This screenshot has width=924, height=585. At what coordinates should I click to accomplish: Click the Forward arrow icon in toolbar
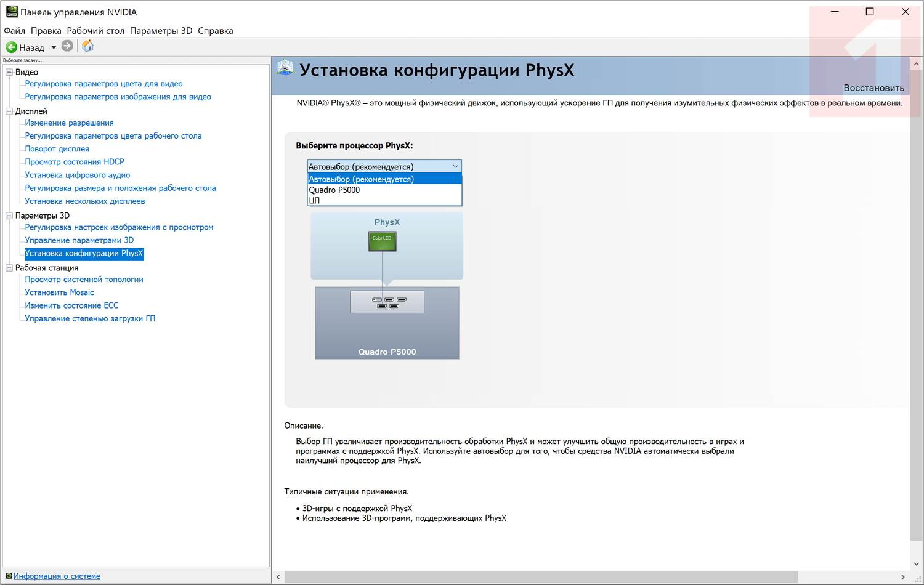tap(68, 46)
